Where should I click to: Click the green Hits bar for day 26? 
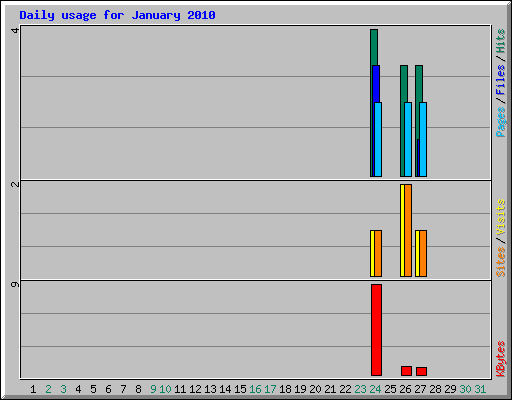click(x=403, y=121)
